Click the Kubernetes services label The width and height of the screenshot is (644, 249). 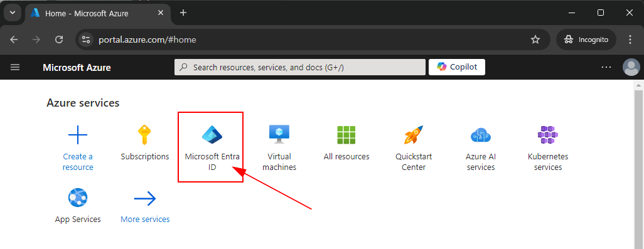548,162
